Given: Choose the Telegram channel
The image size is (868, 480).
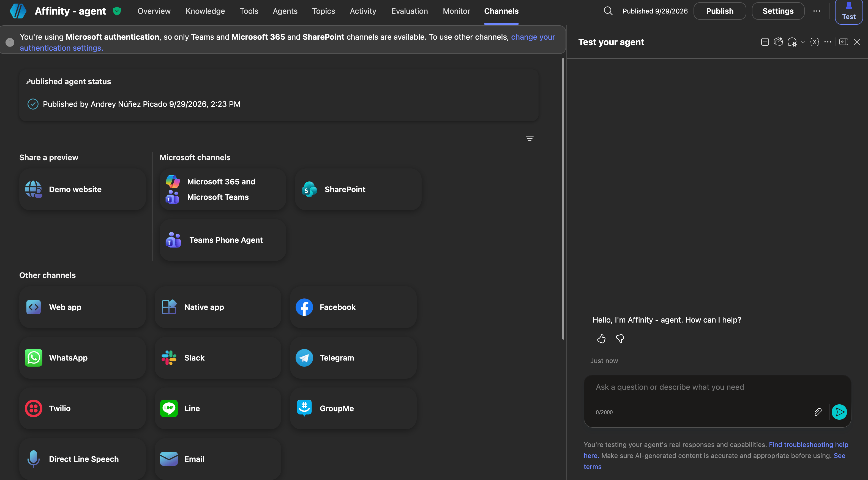Looking at the screenshot, I should point(353,358).
